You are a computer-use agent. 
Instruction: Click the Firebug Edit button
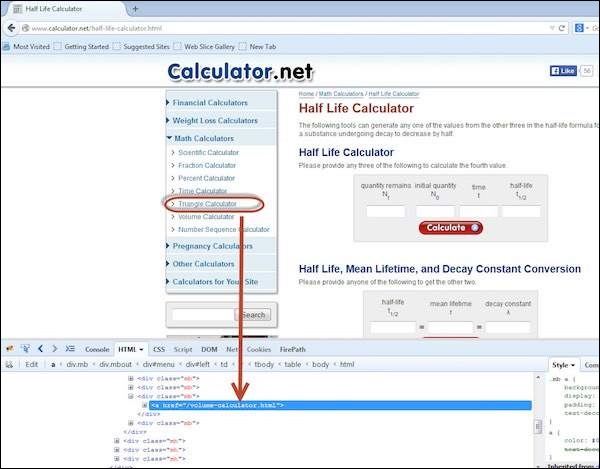click(32, 365)
